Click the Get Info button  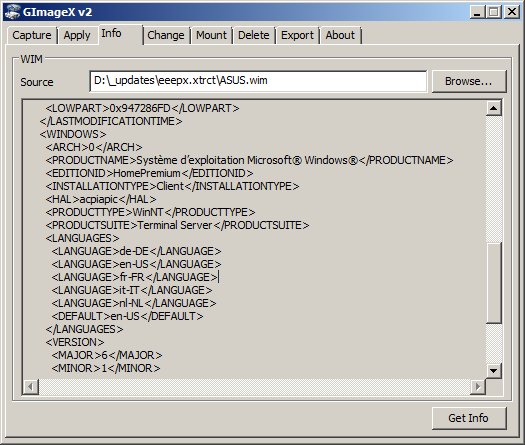(x=469, y=418)
